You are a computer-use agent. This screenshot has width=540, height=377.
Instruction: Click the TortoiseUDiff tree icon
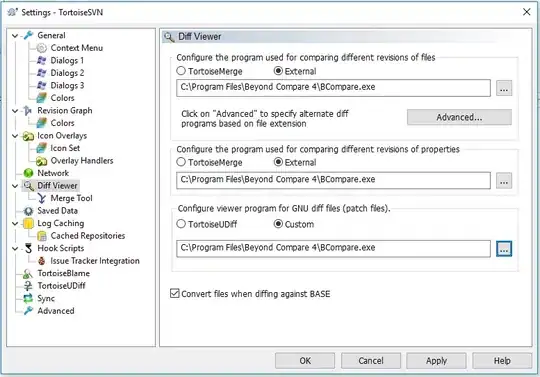point(28,286)
